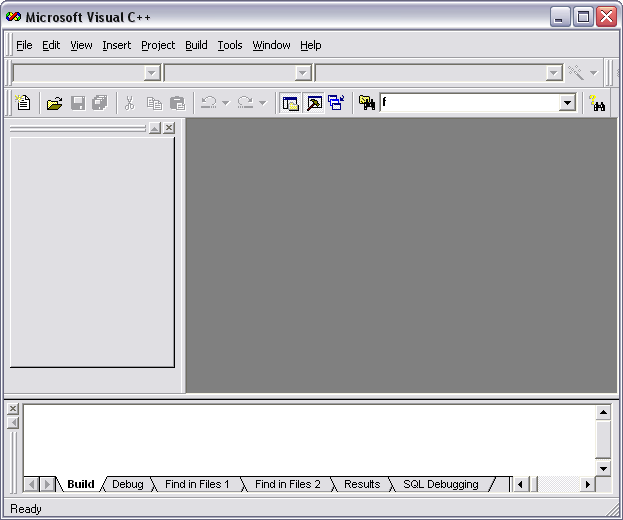
Task: Open the Help menu
Action: [x=310, y=45]
